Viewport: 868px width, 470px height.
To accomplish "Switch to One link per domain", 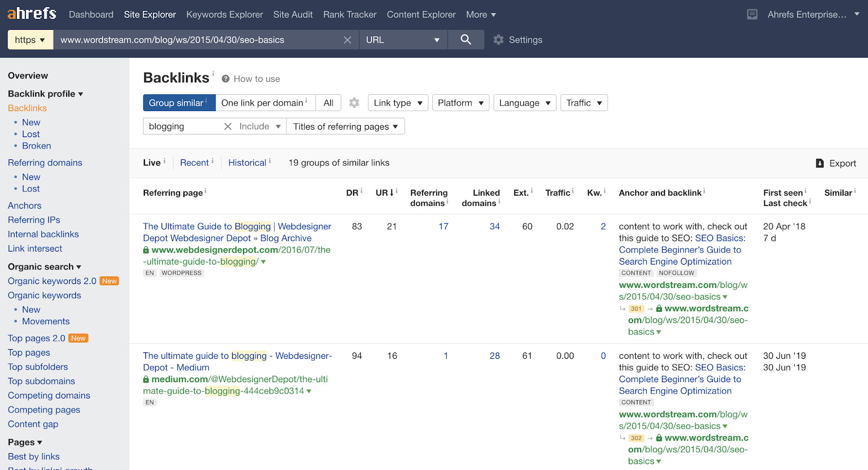I will click(265, 103).
